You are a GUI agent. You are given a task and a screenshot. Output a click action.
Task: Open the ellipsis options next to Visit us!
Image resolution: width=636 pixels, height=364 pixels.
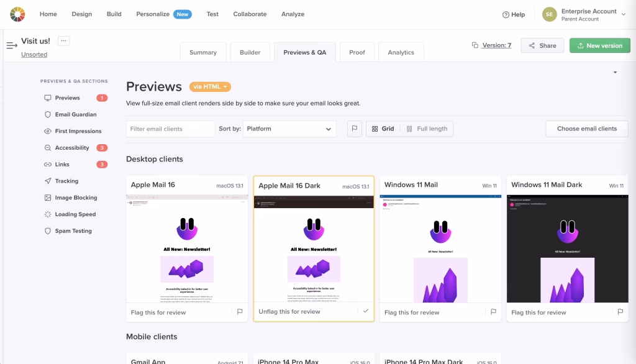click(64, 40)
